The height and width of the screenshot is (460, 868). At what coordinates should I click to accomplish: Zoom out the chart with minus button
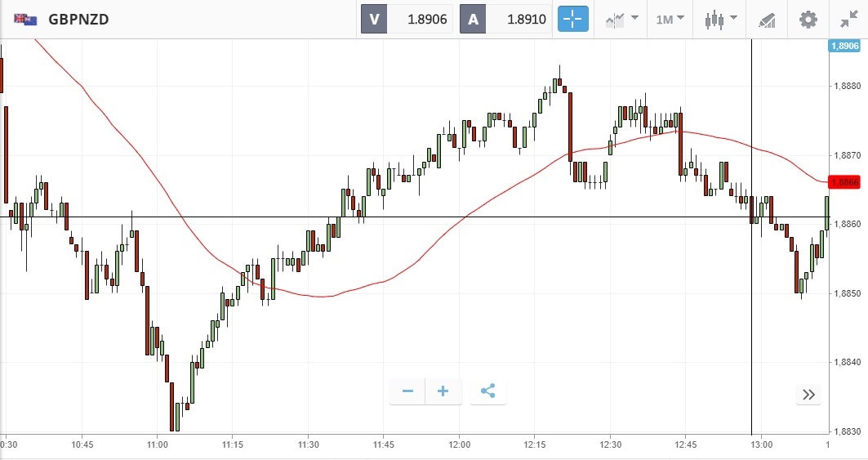coord(407,391)
